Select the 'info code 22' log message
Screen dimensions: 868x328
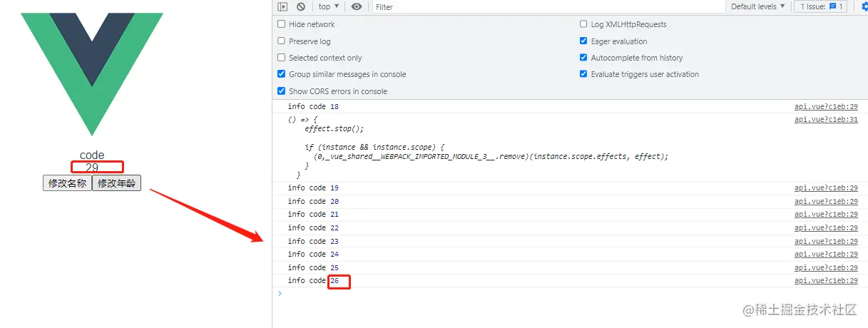point(313,228)
